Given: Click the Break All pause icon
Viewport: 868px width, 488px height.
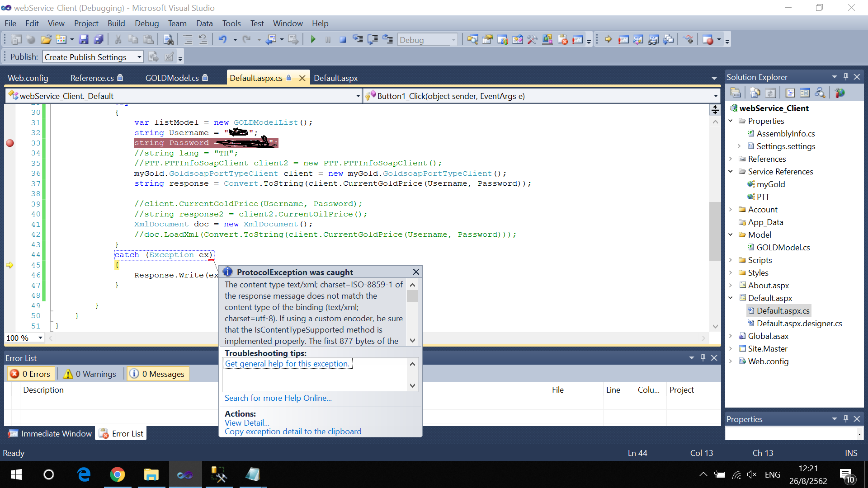Looking at the screenshot, I should 328,40.
